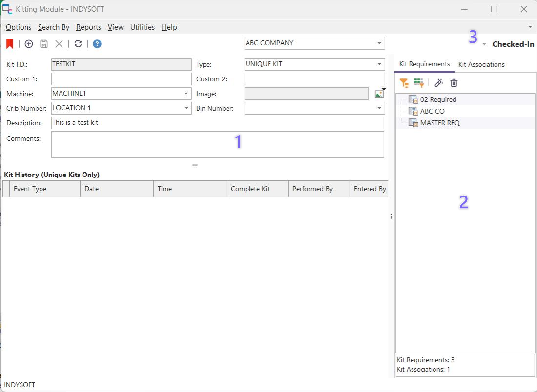Click the grid filter icon in requirements toolbar

[x=419, y=83]
